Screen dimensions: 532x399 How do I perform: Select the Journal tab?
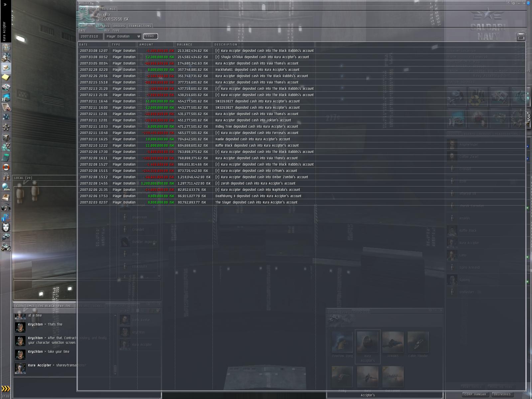(x=87, y=26)
